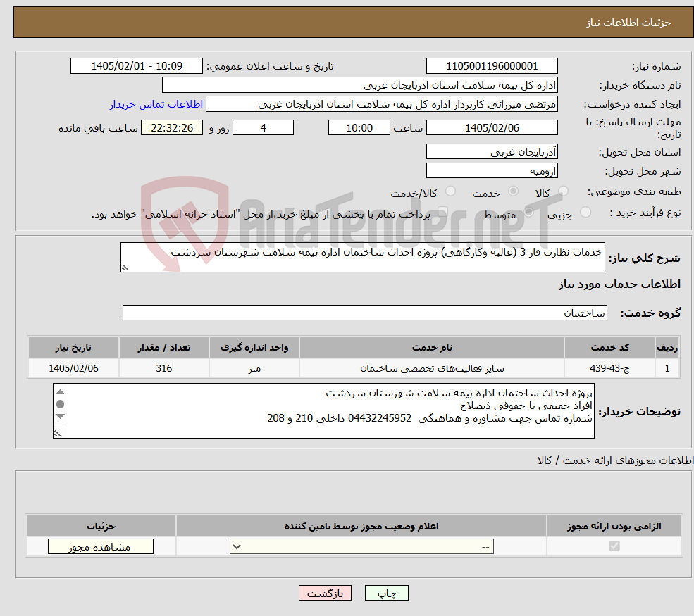Select the کالا radio button
The height and width of the screenshot is (616, 694).
pos(563,191)
